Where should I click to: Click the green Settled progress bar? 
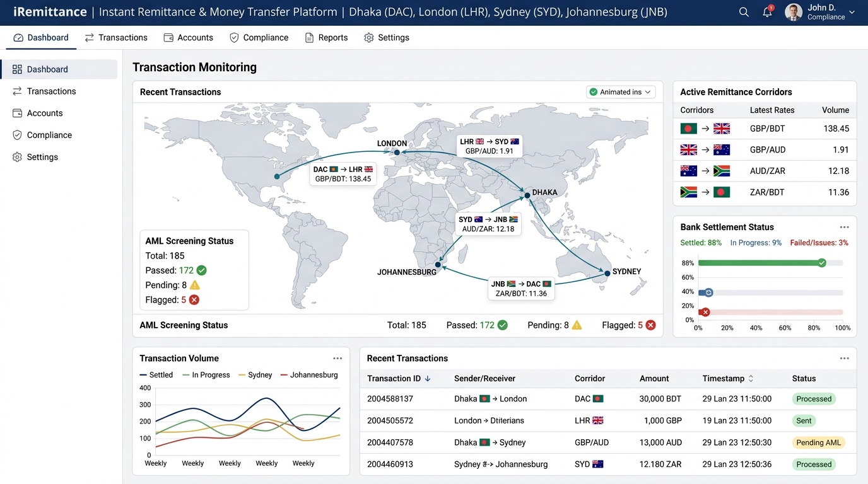click(761, 263)
